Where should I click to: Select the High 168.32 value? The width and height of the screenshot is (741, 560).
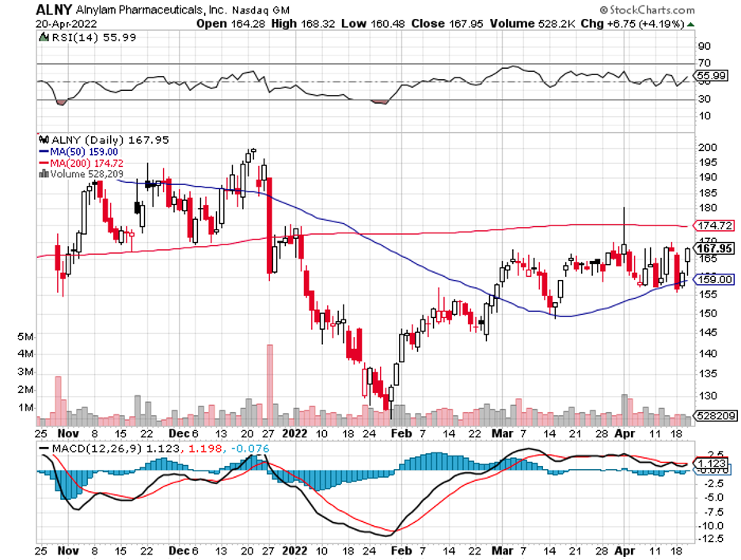303,24
